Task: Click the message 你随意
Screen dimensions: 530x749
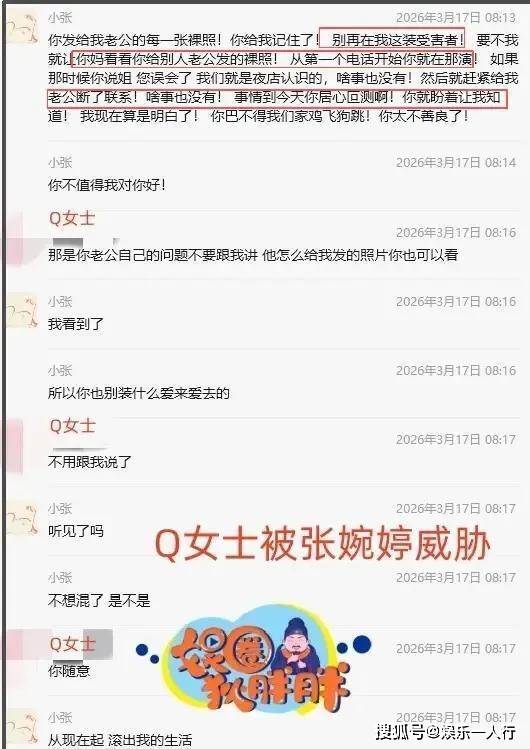Action: pos(69,671)
